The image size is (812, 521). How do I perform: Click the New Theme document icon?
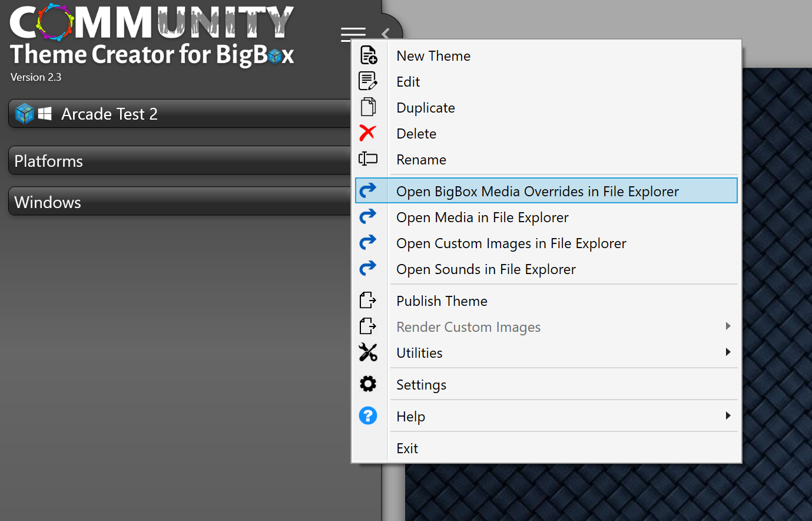coord(368,55)
